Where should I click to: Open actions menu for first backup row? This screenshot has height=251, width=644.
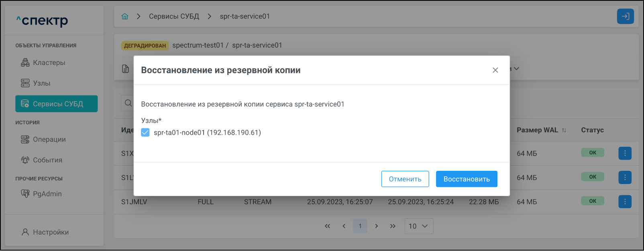pyautogui.click(x=625, y=153)
